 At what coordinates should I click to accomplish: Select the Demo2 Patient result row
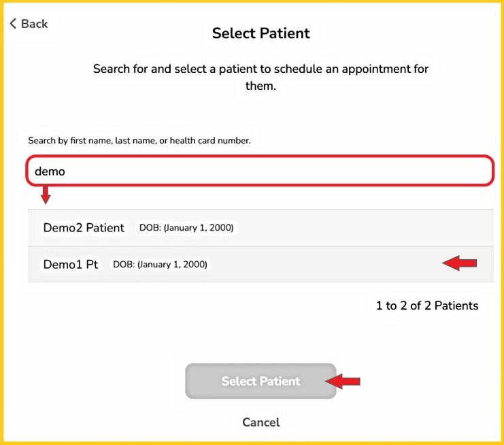pyautogui.click(x=261, y=228)
